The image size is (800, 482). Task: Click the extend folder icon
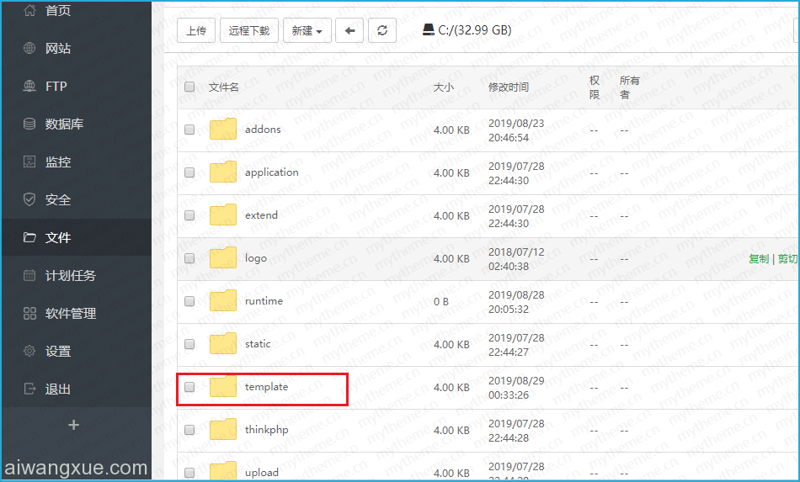point(223,215)
